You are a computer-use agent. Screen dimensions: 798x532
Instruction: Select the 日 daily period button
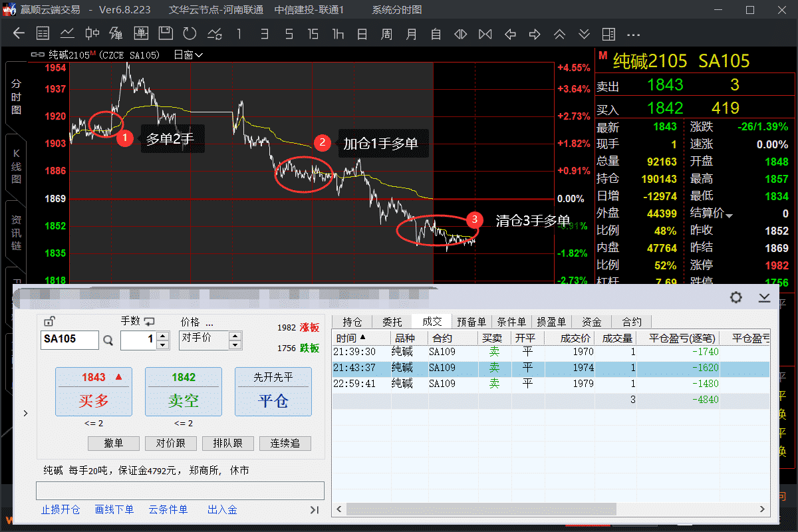click(362, 34)
